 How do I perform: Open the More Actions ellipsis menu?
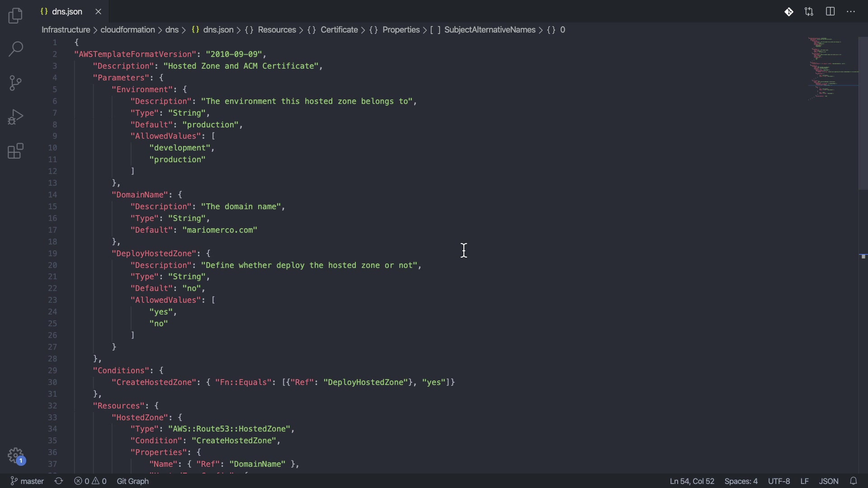pyautogui.click(x=851, y=12)
